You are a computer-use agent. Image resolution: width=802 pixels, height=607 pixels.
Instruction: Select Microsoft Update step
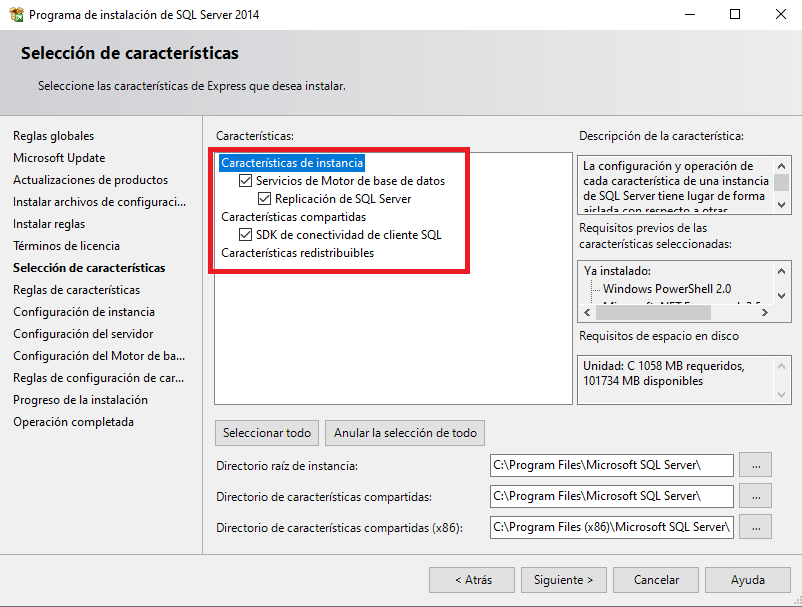(x=59, y=158)
